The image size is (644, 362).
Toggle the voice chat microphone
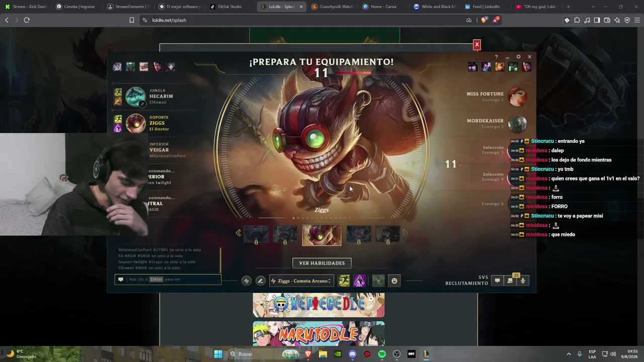[x=523, y=281]
